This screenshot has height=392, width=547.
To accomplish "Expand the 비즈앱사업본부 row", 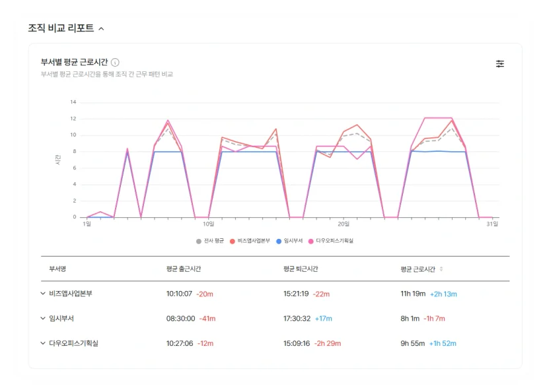I will [x=42, y=294].
